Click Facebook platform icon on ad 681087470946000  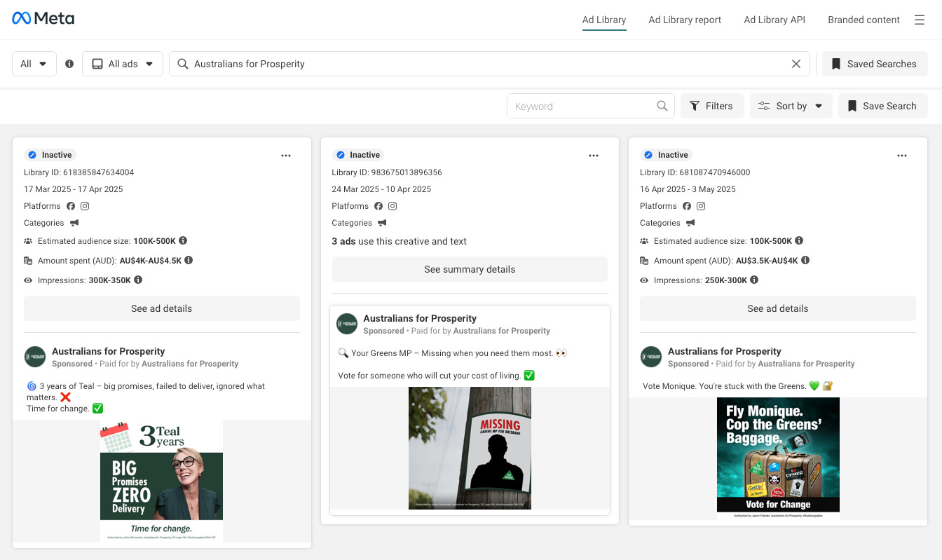coord(687,206)
